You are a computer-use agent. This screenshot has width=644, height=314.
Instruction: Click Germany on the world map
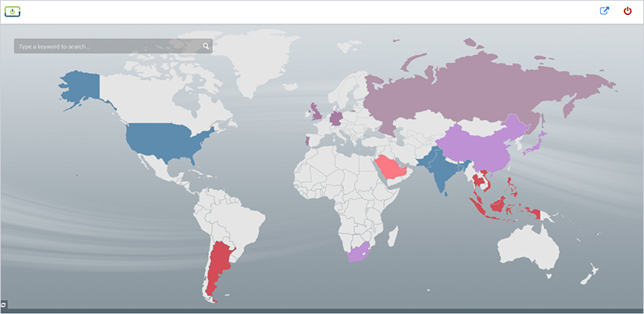tap(337, 119)
